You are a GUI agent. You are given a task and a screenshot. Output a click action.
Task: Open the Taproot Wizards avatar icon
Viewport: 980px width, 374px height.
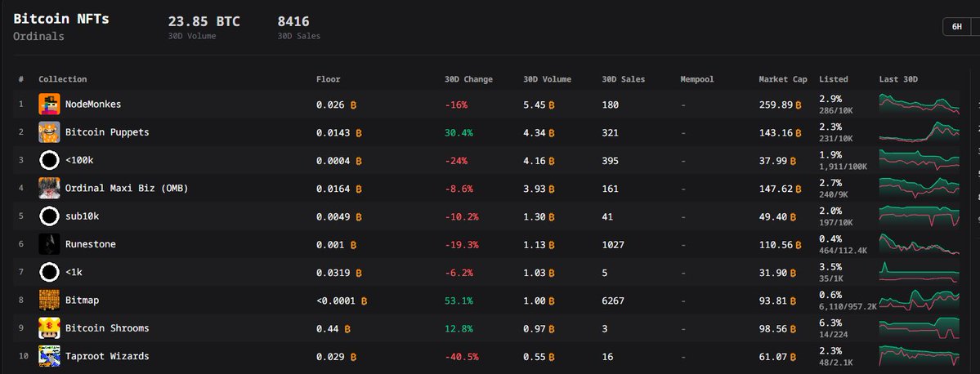[49, 356]
